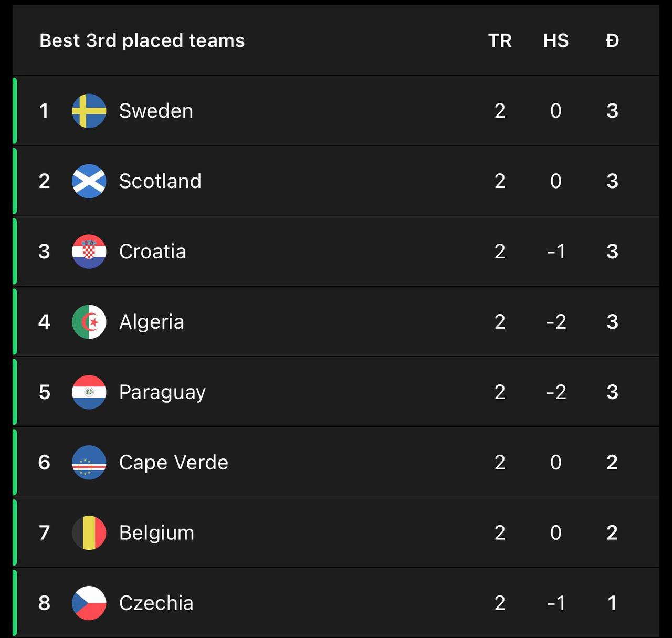Select the Croatia team name

152,252
